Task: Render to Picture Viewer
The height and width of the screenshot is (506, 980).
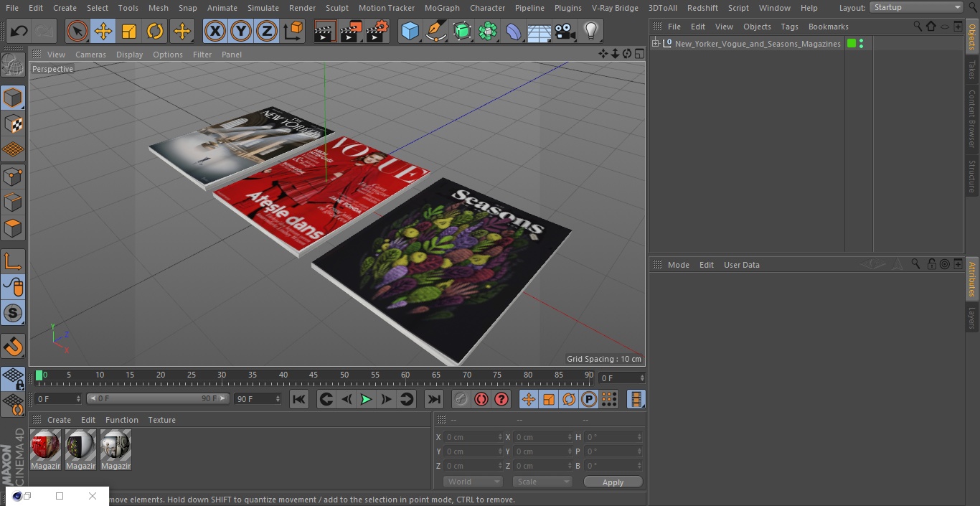Action: [352, 31]
